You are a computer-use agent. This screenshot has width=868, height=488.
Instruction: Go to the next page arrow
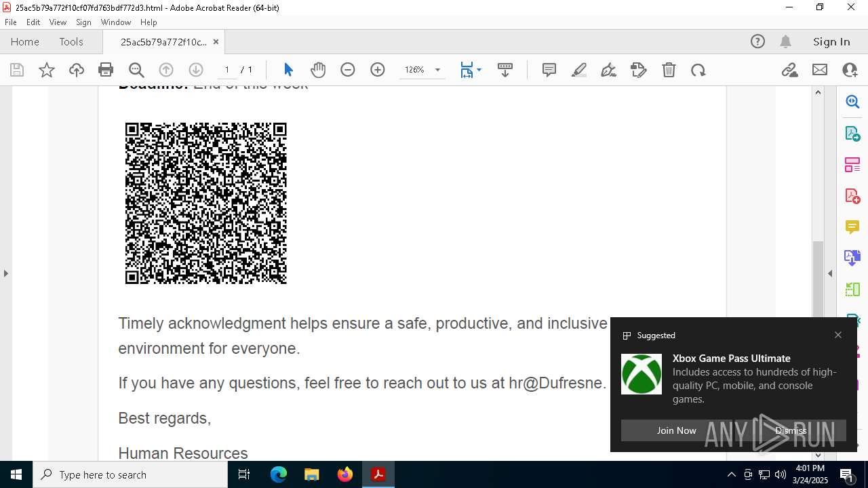point(196,70)
